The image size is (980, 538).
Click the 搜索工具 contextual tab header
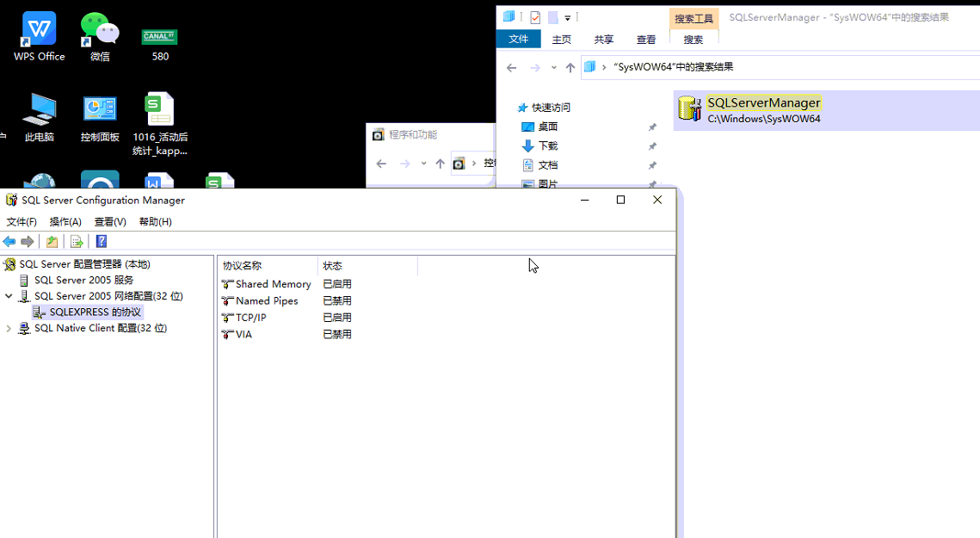coord(693,19)
